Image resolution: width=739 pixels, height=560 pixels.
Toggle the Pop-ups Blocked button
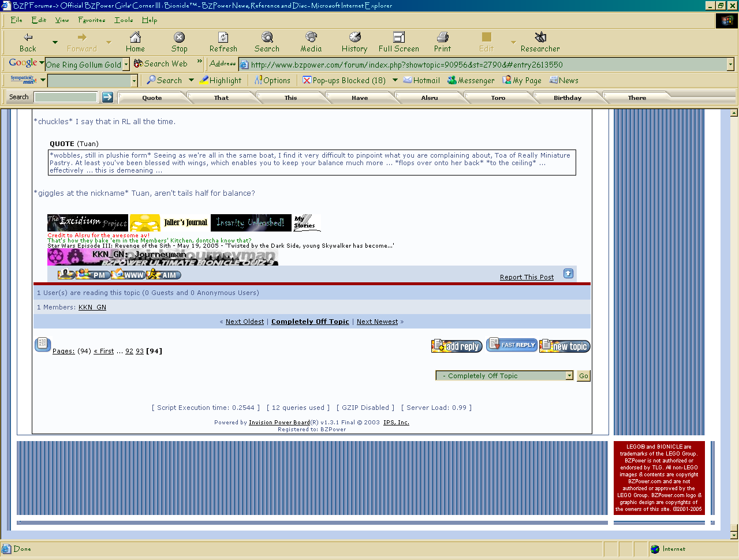click(344, 80)
